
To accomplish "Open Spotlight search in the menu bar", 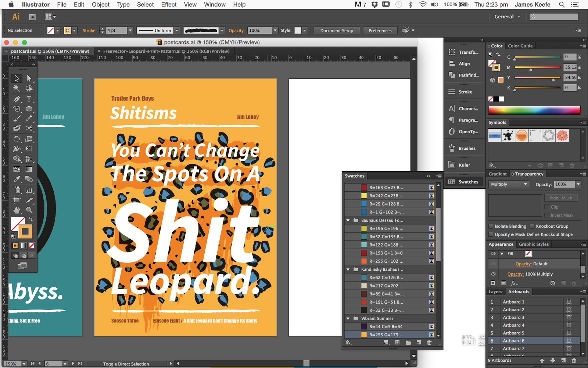I will [x=562, y=4].
